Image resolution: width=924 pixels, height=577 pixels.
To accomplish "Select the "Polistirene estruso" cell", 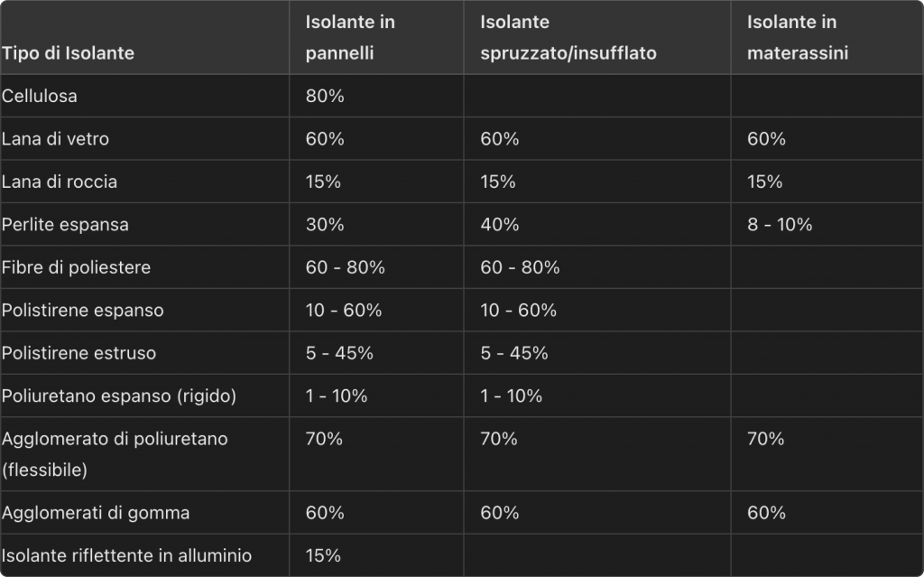I will tap(79, 353).
